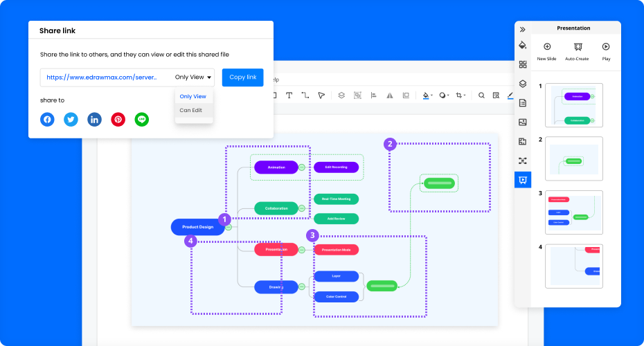Screen dimensions: 644x346
Task: Collapse the Collaboration node branch toggle
Action: (x=302, y=208)
